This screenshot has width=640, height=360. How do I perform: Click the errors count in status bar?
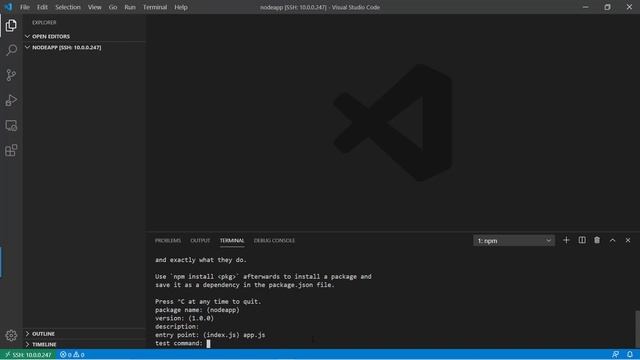(66, 355)
